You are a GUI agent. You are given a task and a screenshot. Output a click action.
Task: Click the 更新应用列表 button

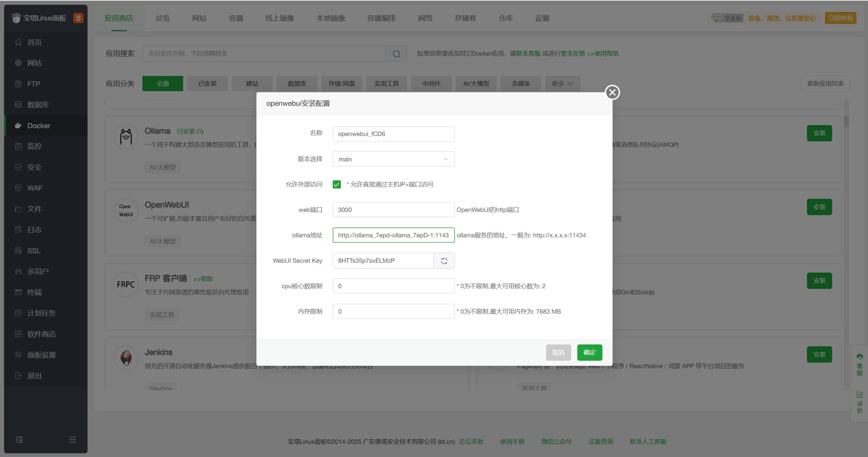(x=825, y=84)
